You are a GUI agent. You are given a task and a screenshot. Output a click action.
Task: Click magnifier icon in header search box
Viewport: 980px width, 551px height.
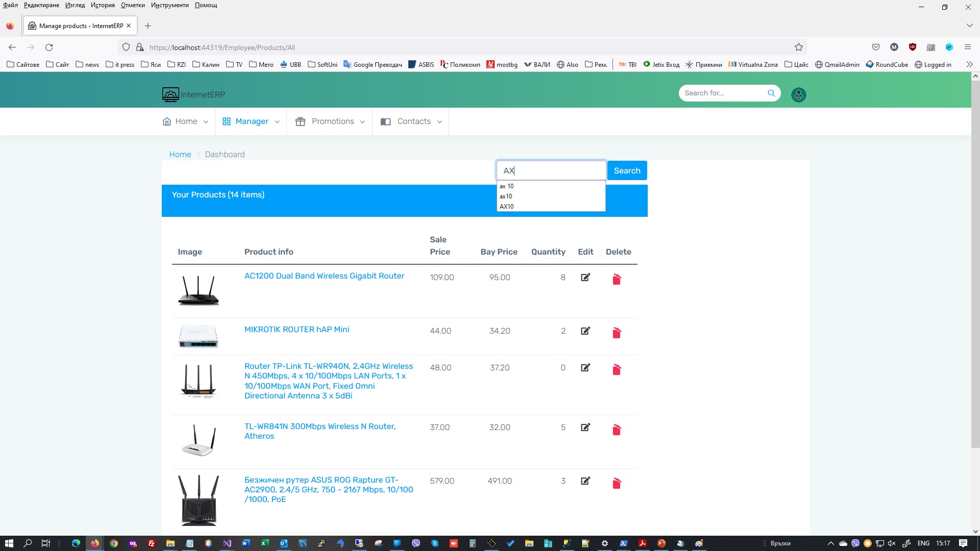pyautogui.click(x=771, y=93)
